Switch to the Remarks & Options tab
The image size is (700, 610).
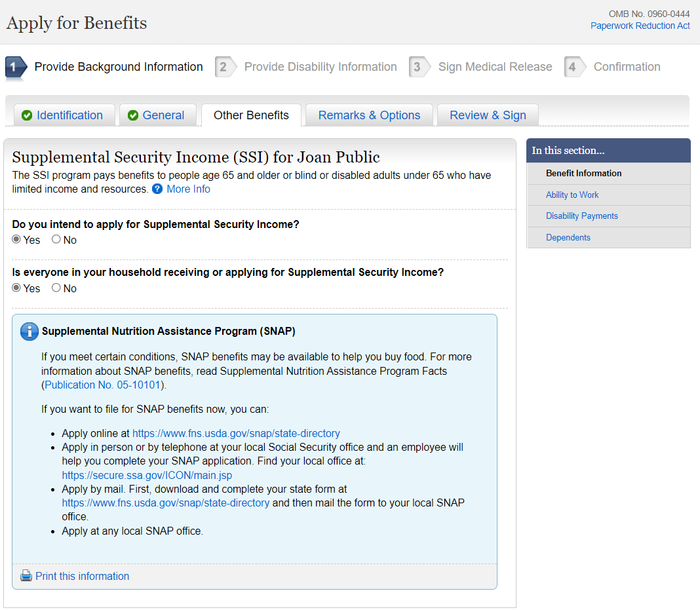pyautogui.click(x=369, y=115)
